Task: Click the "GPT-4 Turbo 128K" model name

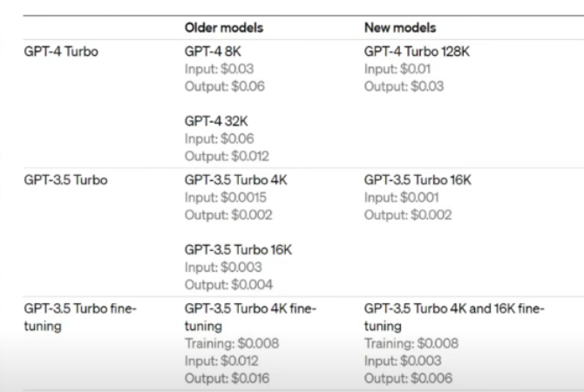Action: 416,51
